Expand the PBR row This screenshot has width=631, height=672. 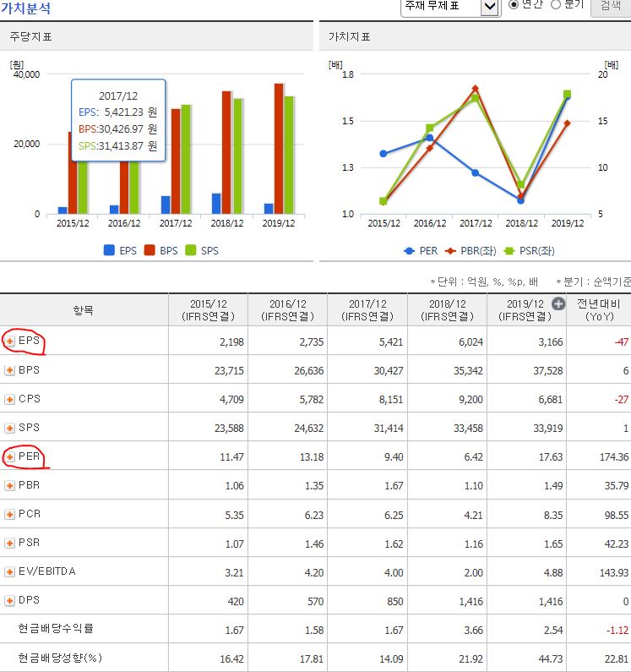click(9, 485)
